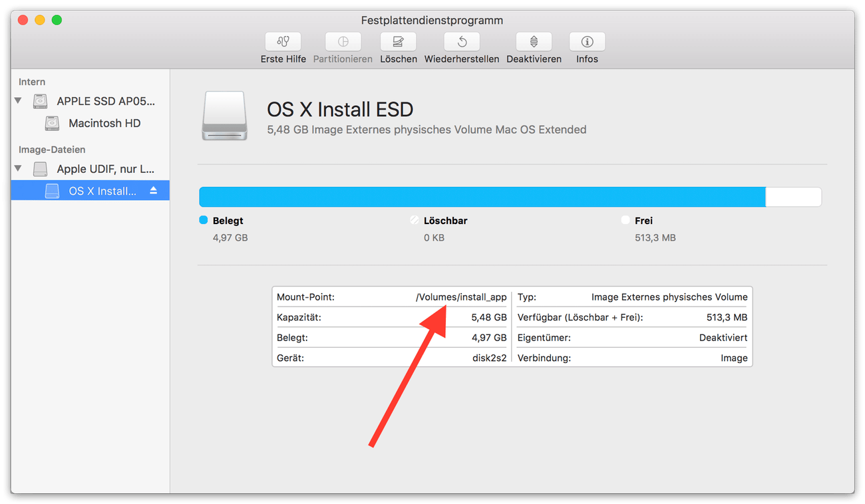Select OS X Install... volume in sidebar
This screenshot has width=865, height=504.
pyautogui.click(x=90, y=191)
